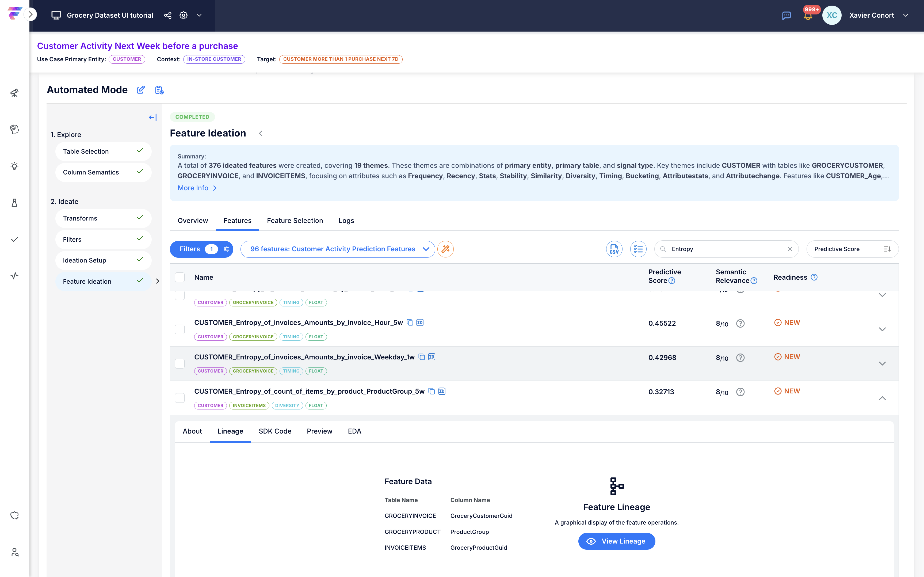924x577 pixels.
Task: Open the notifications bell with 999+ badge
Action: pos(808,16)
